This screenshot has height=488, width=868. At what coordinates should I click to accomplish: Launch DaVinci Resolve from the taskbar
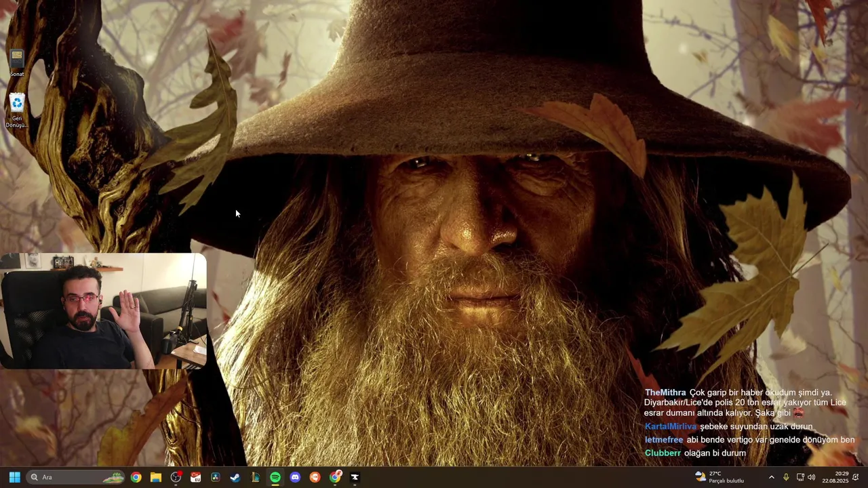[x=216, y=477]
